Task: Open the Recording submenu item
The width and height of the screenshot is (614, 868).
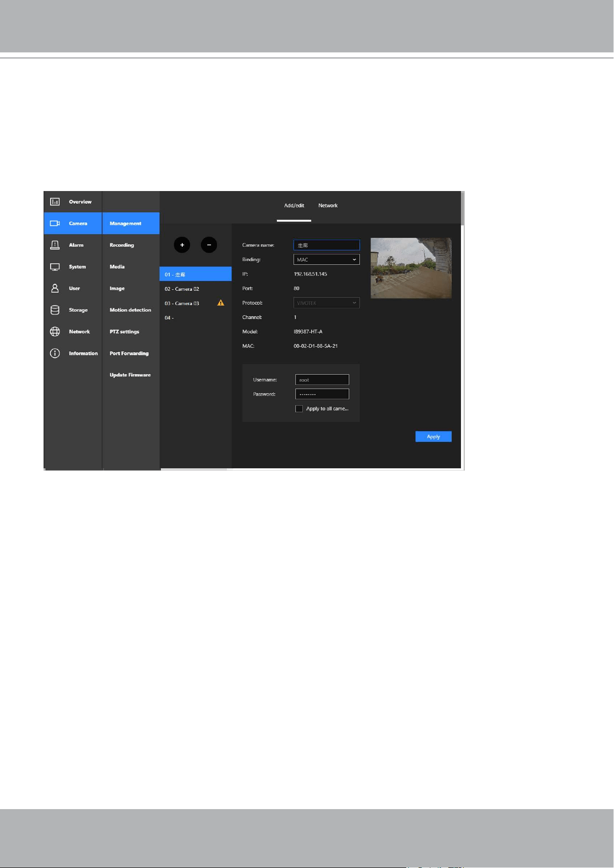Action: coord(122,245)
